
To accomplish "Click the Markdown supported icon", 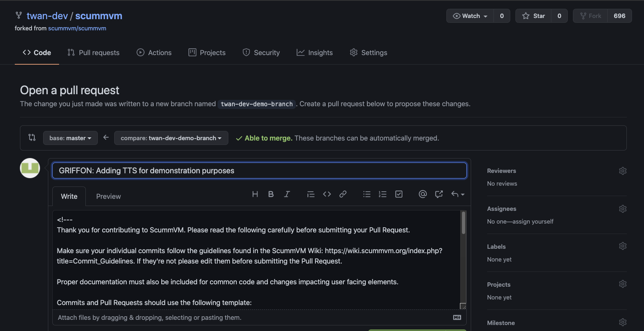I will (x=457, y=317).
